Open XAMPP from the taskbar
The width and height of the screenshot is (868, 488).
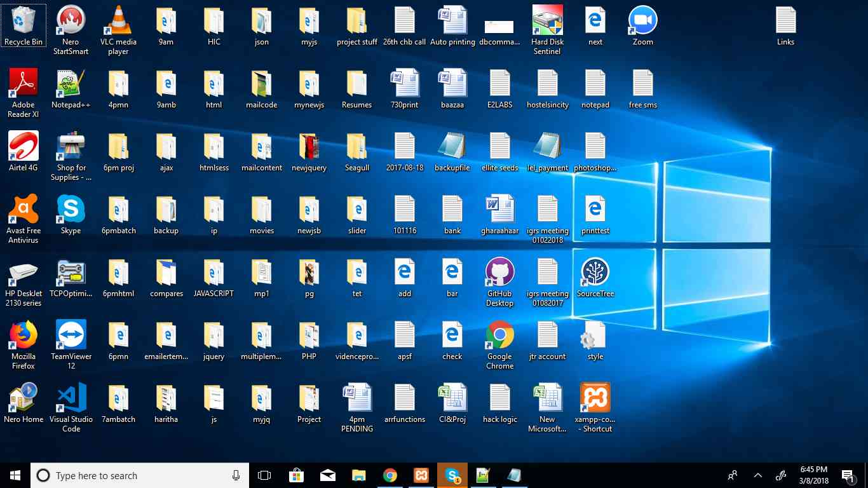click(x=421, y=475)
